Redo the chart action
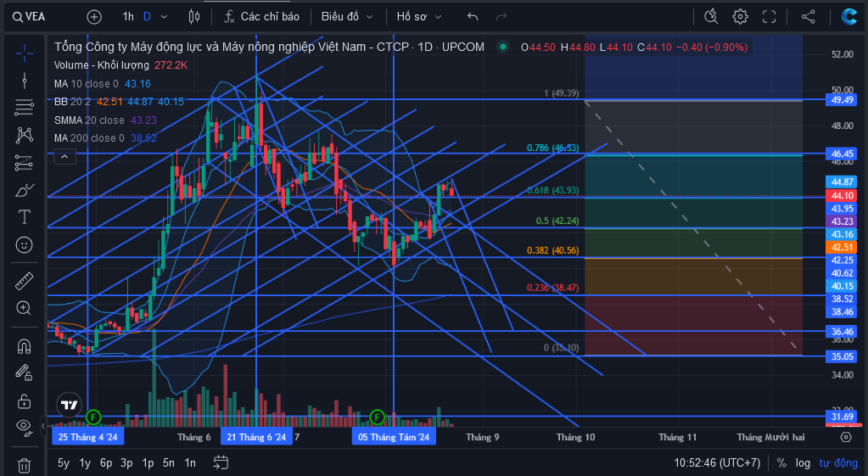This screenshot has height=476, width=868. pos(501,17)
